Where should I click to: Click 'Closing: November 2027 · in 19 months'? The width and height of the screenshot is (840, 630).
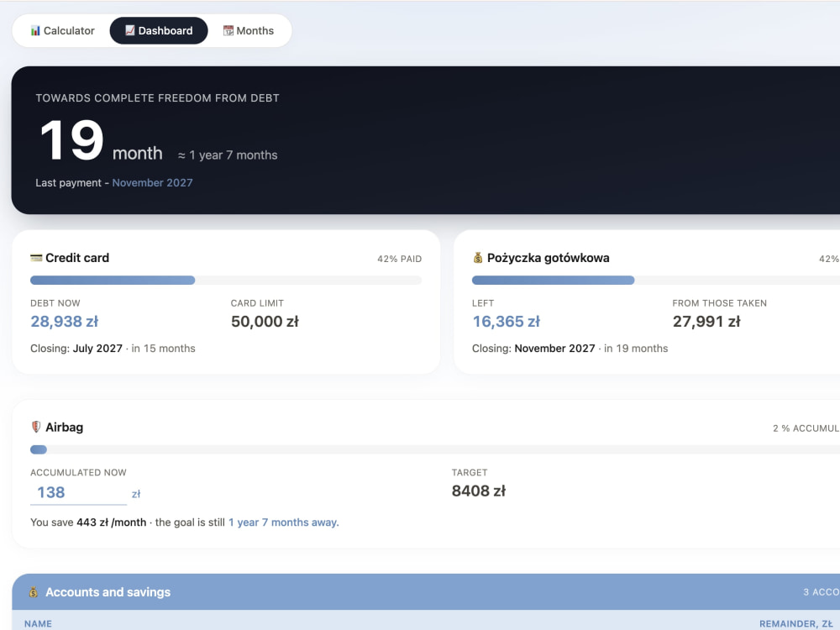click(570, 349)
